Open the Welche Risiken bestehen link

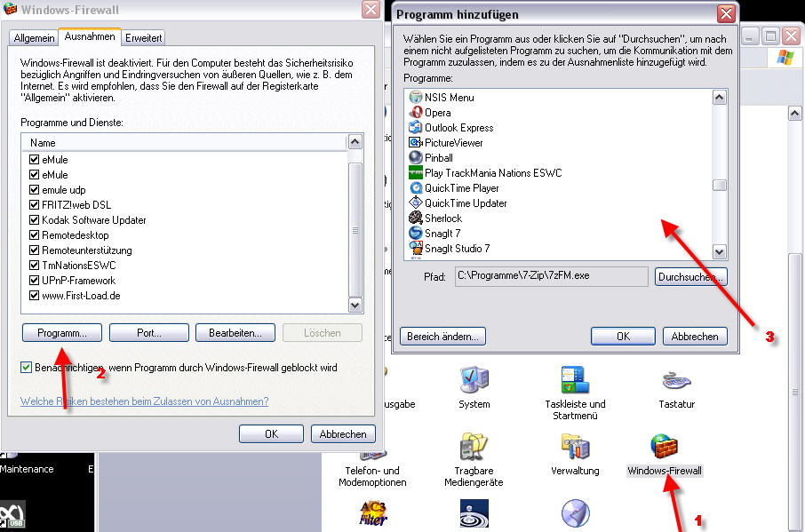[144, 401]
